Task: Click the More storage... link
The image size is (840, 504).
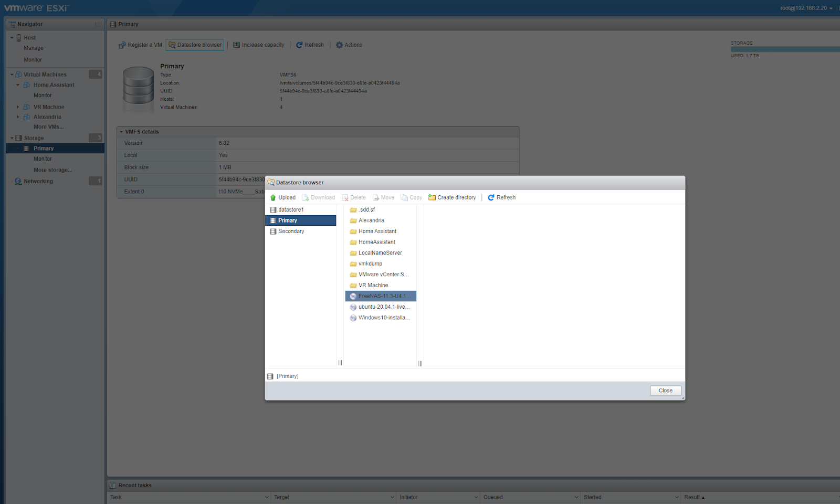Action: (x=53, y=170)
